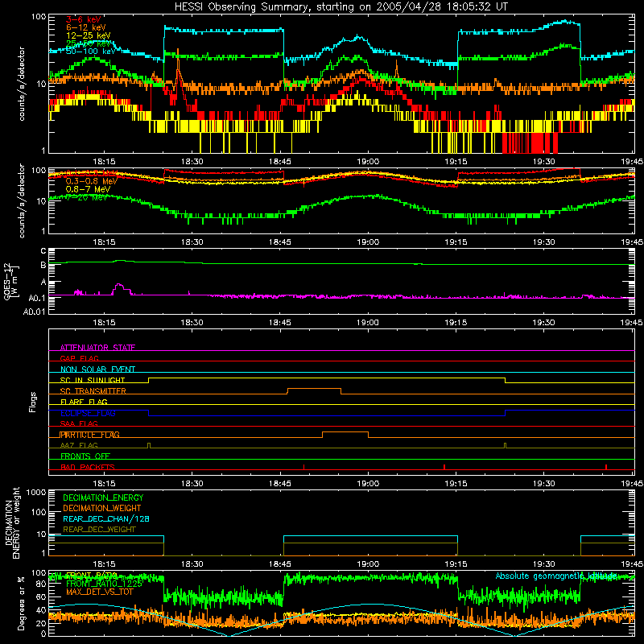644x644 pixels.
Task: Select the SAA_FLAG label
Action: point(79,423)
